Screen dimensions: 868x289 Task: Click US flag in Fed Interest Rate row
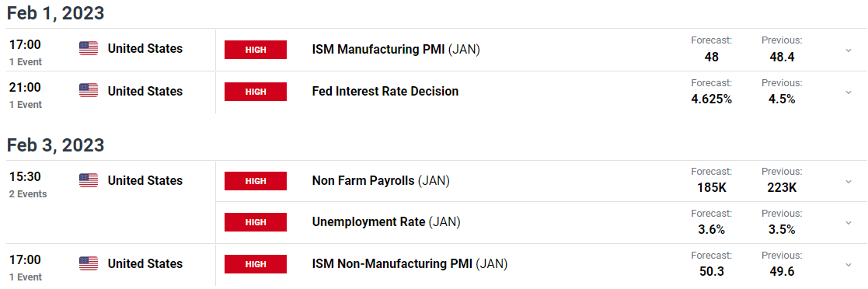(x=89, y=91)
